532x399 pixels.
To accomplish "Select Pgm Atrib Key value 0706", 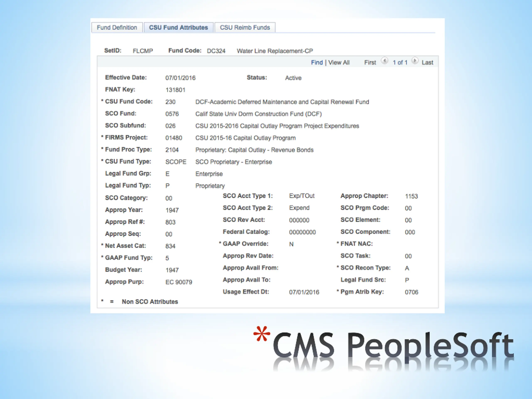I will pos(411,292).
